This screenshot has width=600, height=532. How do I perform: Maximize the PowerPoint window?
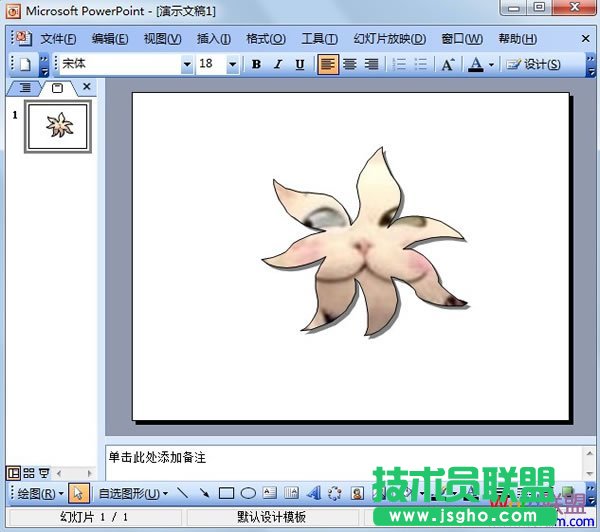click(x=539, y=8)
